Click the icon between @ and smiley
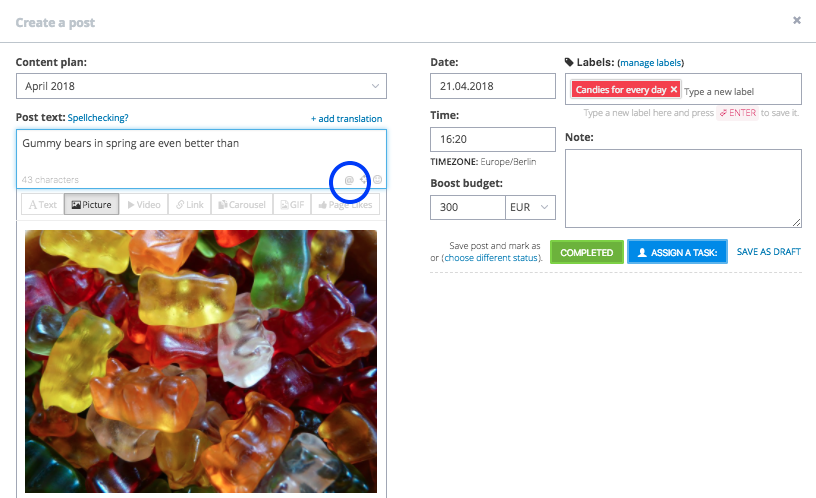The image size is (816, 498). coord(363,180)
